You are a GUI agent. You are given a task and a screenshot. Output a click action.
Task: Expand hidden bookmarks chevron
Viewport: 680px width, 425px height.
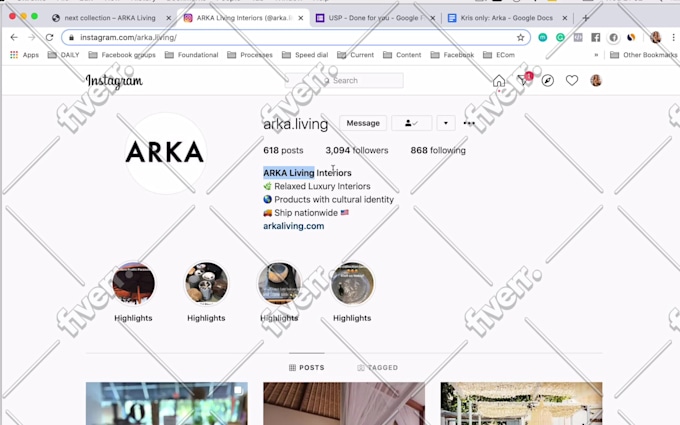(596, 55)
